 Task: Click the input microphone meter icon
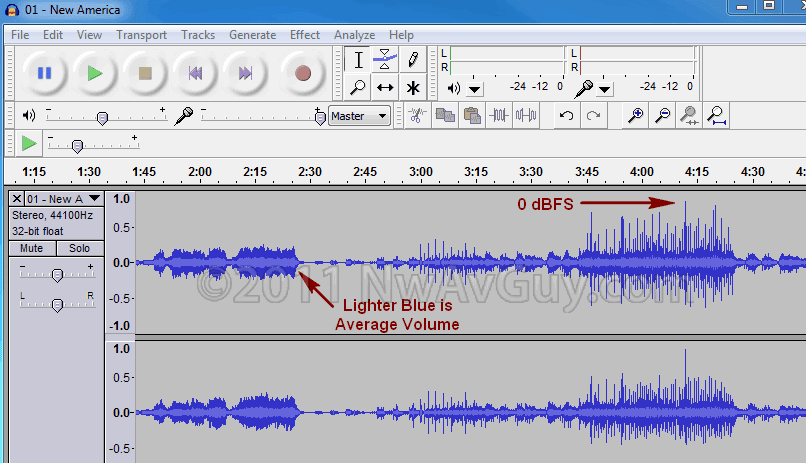(584, 88)
